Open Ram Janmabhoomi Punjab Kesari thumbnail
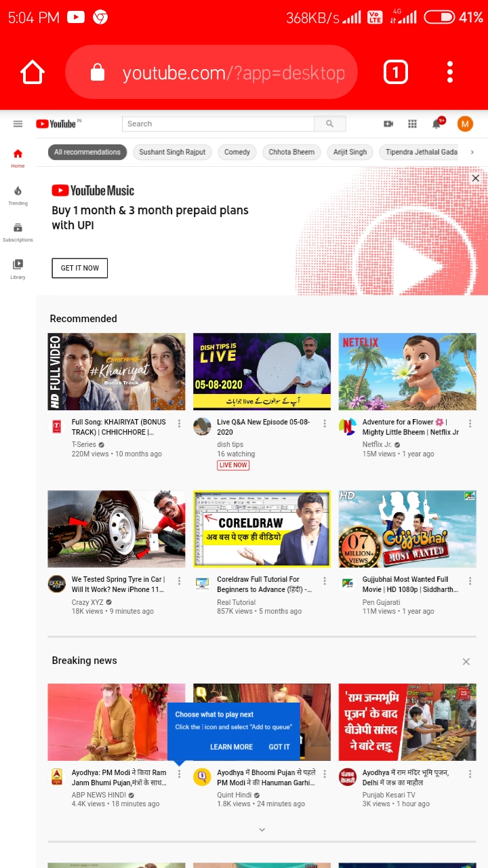This screenshot has width=488, height=868. pos(407,722)
